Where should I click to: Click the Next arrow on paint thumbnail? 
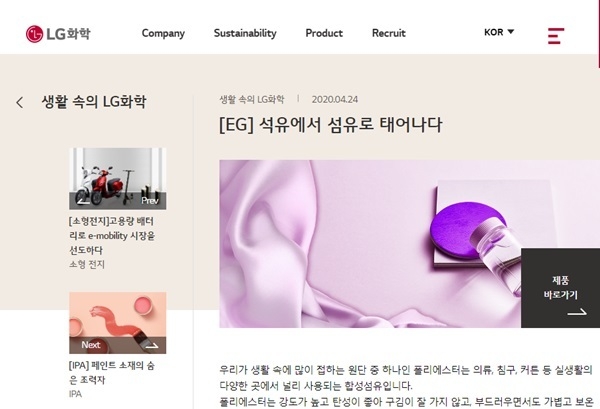click(152, 345)
